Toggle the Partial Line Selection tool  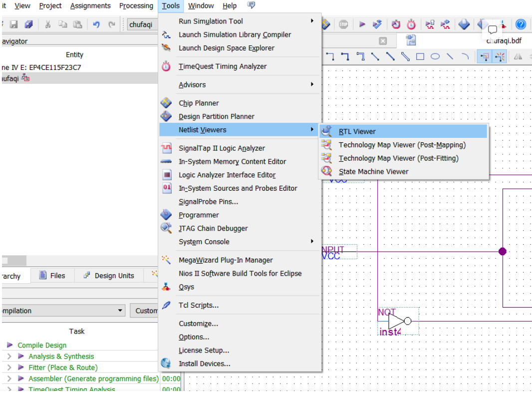(485, 56)
